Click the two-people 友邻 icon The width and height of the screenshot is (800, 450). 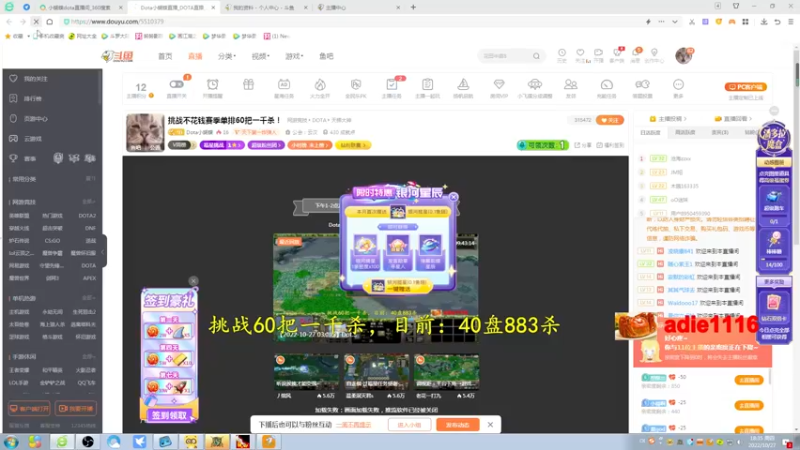pos(570,85)
